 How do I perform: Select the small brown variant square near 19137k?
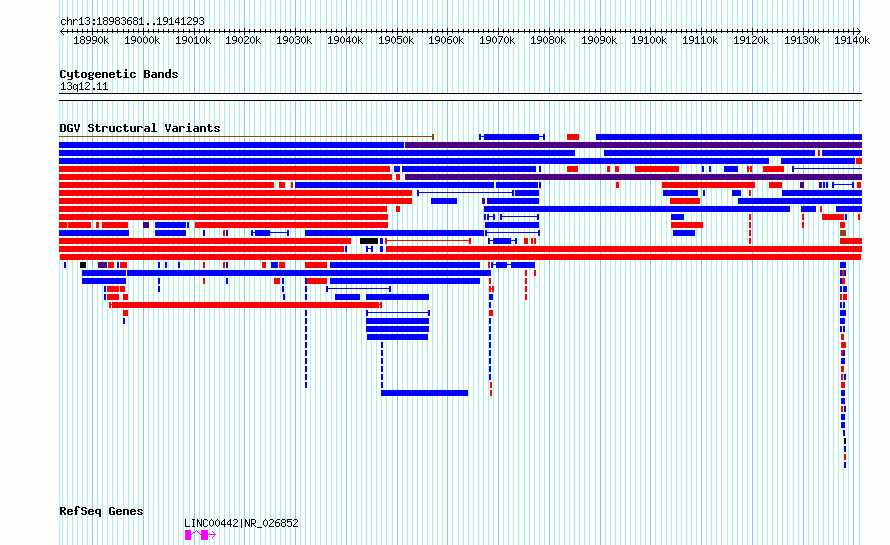843,233
